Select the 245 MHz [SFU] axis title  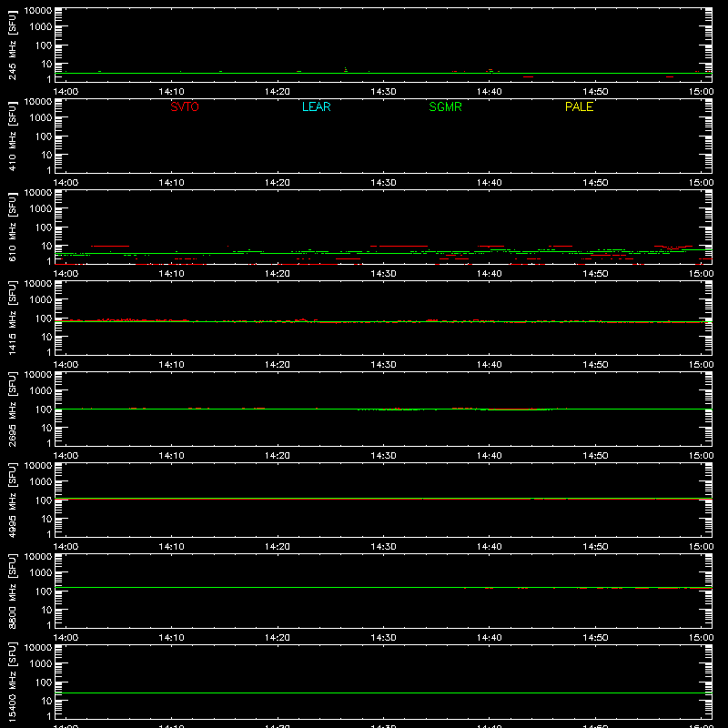click(x=13, y=45)
